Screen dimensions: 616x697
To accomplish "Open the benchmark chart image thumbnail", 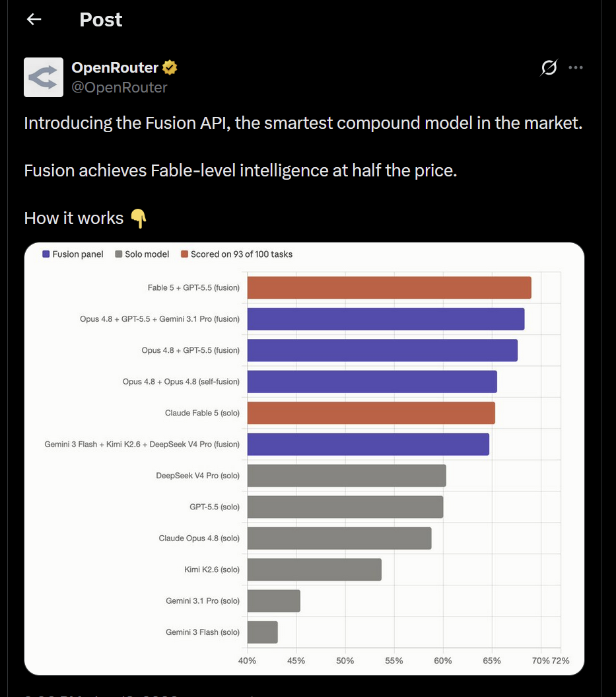I will (x=304, y=459).
